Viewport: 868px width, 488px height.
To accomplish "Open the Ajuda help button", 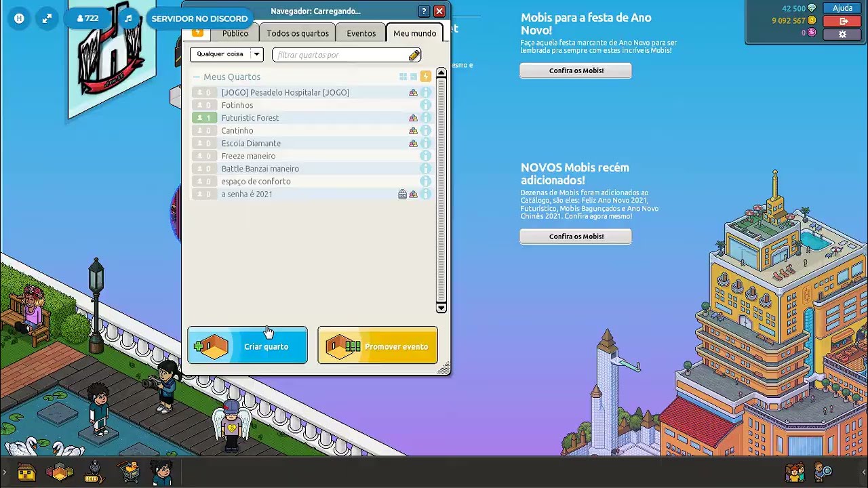I will [842, 8].
